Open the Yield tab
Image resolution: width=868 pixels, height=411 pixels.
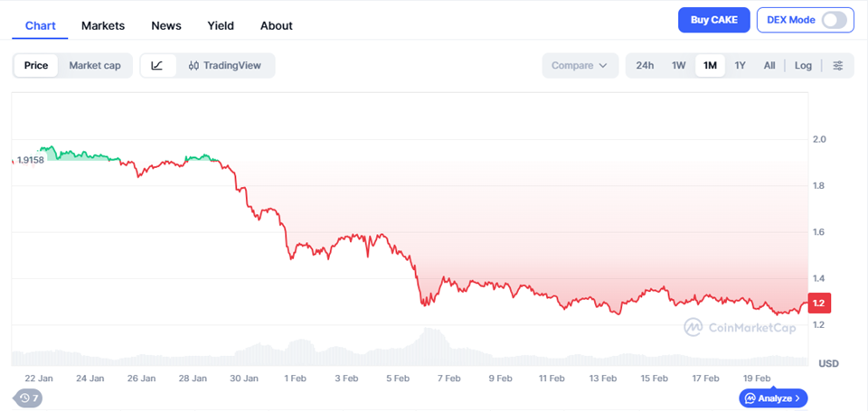[x=221, y=25]
